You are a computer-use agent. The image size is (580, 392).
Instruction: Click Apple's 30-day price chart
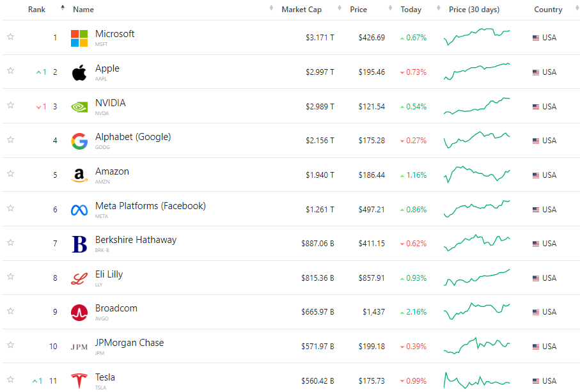(x=477, y=72)
